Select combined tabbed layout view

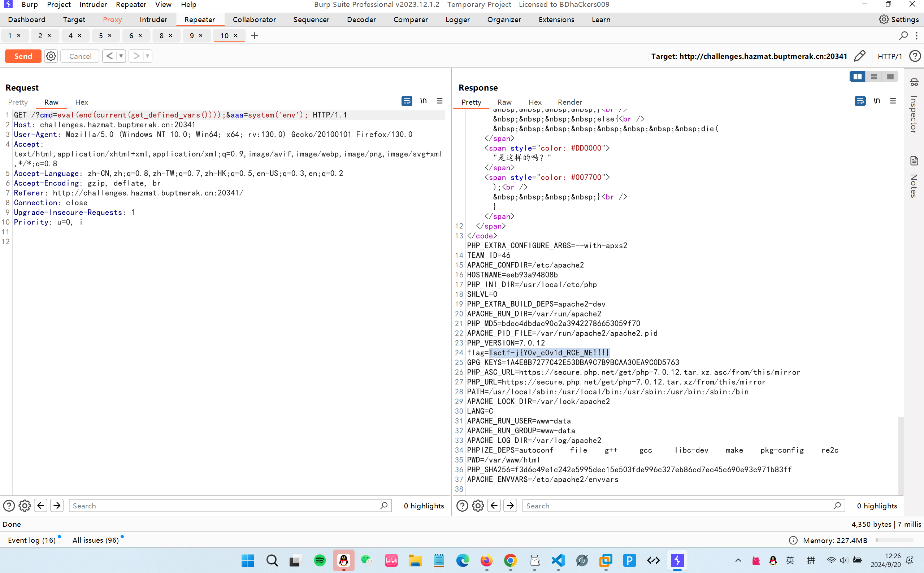click(890, 76)
